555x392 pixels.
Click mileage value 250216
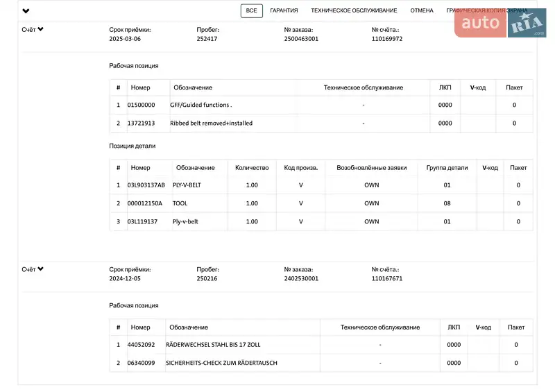pos(207,278)
